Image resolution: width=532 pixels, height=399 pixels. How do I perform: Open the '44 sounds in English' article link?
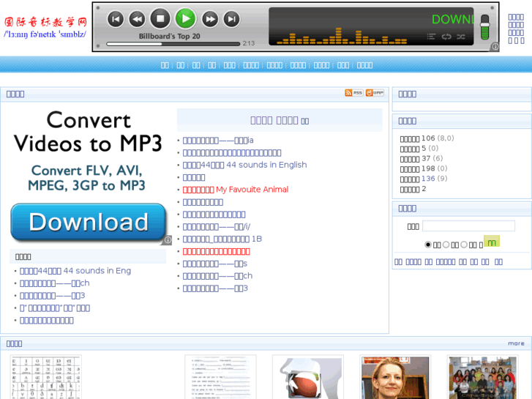pos(244,165)
